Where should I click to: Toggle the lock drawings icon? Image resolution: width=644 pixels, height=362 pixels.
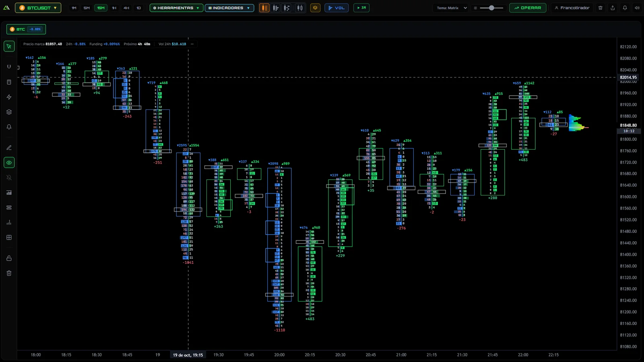9,258
